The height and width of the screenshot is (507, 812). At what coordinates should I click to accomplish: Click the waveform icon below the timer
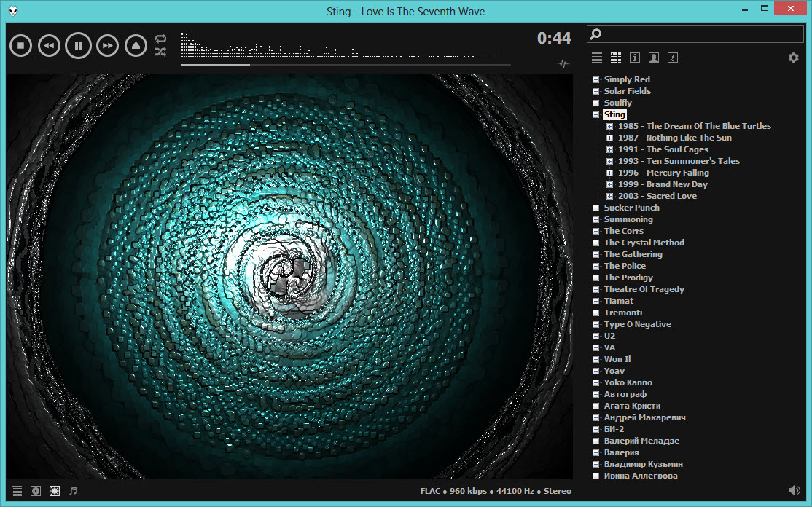point(563,63)
